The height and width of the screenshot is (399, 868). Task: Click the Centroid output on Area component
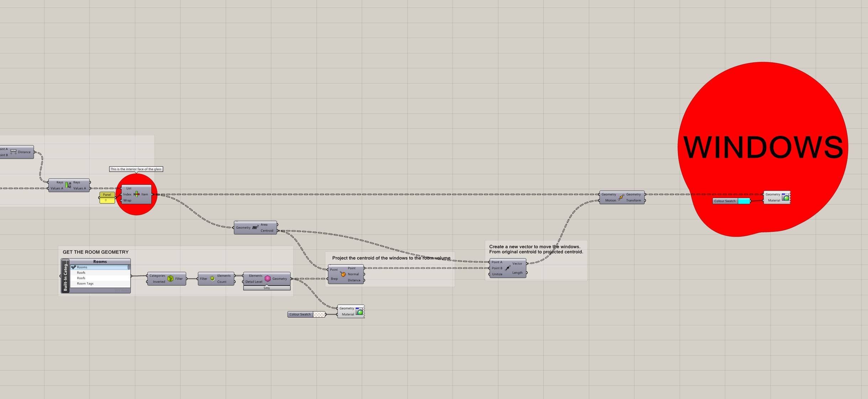[267, 230]
